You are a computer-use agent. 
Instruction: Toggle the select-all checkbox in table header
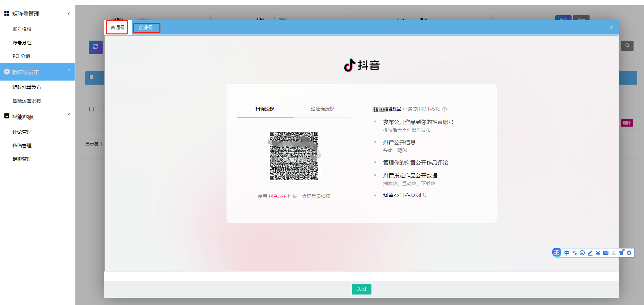91,77
